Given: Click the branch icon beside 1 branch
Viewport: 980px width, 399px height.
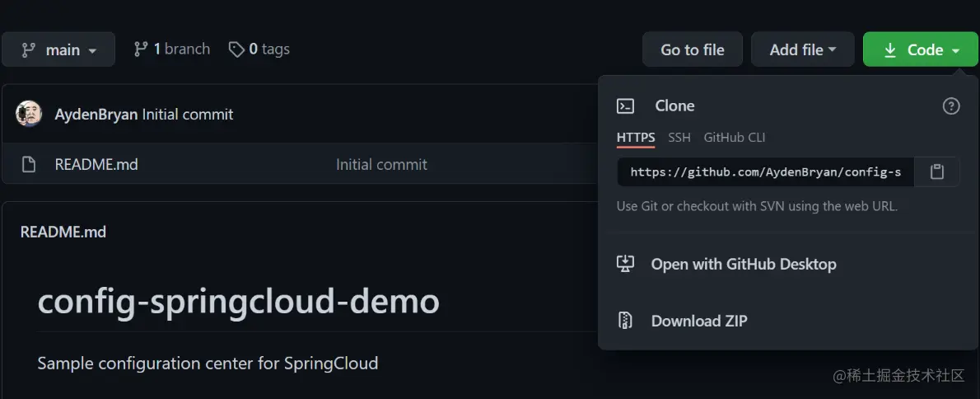Looking at the screenshot, I should click(141, 49).
